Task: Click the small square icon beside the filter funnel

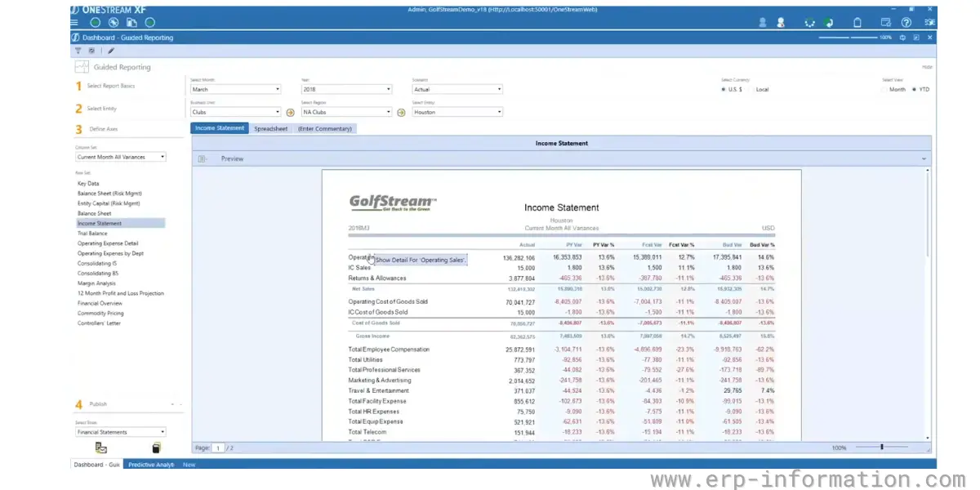Action: [x=92, y=51]
